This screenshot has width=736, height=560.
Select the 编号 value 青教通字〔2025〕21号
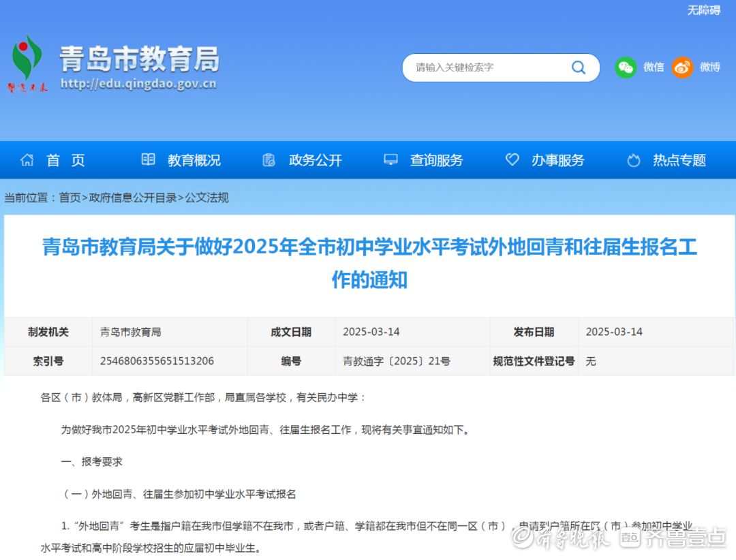point(397,361)
